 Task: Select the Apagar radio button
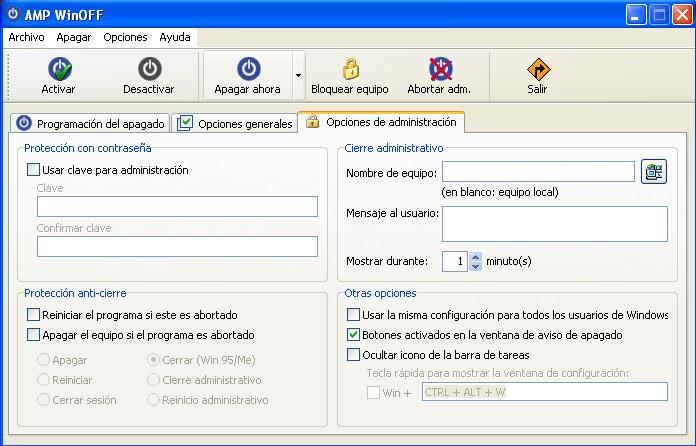(44, 360)
